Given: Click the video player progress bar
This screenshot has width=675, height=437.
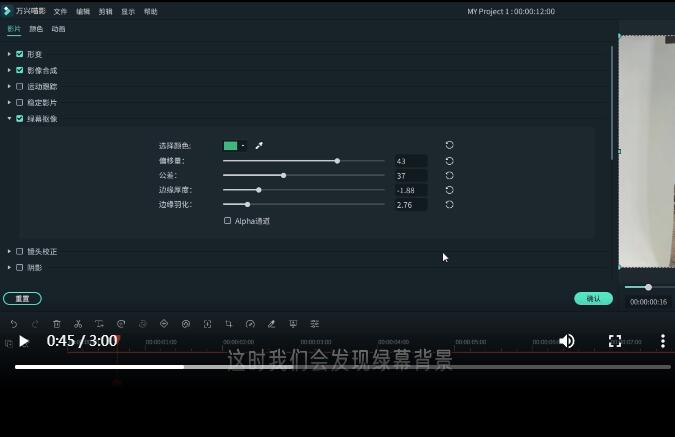Looking at the screenshot, I should 343,367.
